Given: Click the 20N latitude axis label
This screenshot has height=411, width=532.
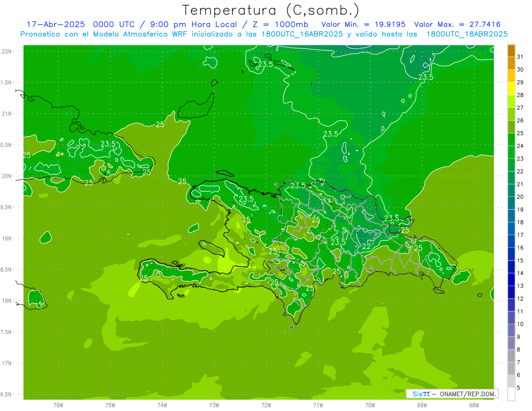Looking at the screenshot, I should [7, 176].
